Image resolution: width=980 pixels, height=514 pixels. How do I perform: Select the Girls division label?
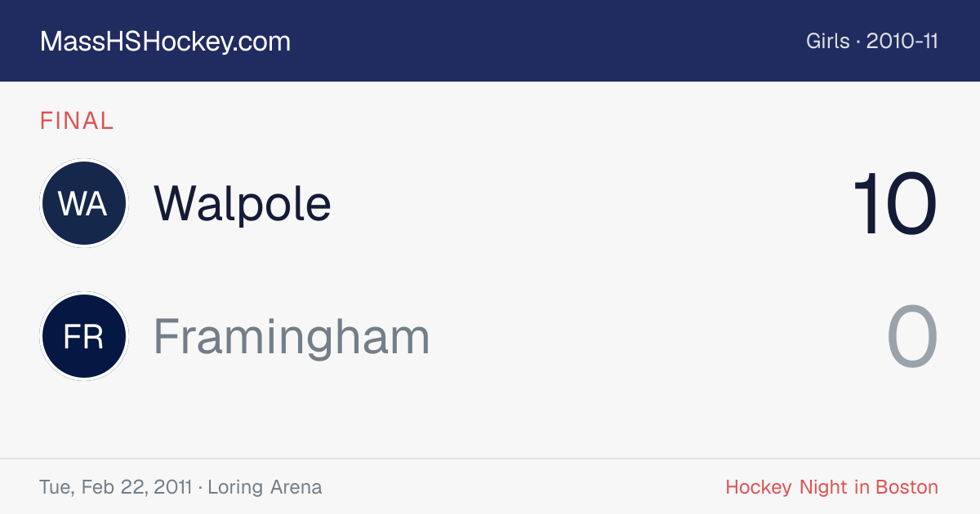(x=828, y=42)
